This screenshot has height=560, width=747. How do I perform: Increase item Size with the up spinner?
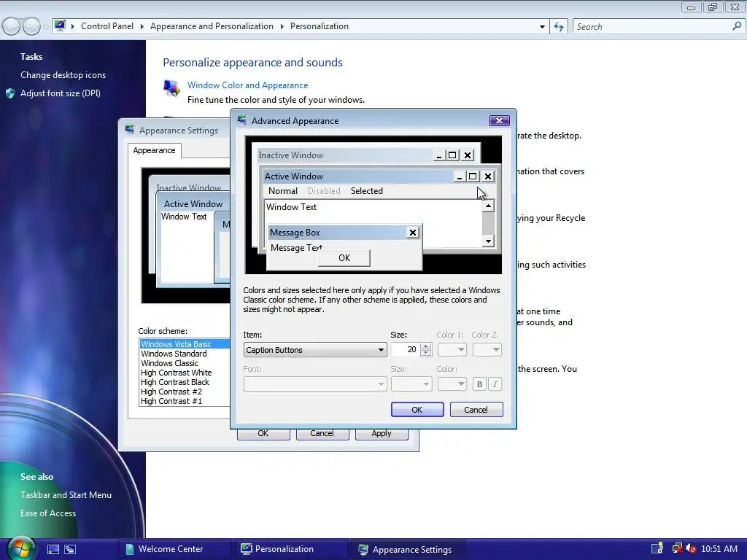pyautogui.click(x=426, y=346)
